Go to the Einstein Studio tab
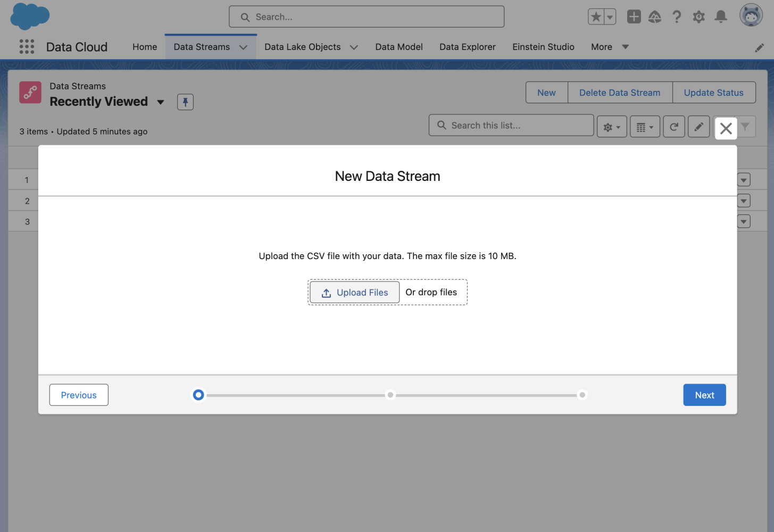The image size is (774, 532). [543, 47]
